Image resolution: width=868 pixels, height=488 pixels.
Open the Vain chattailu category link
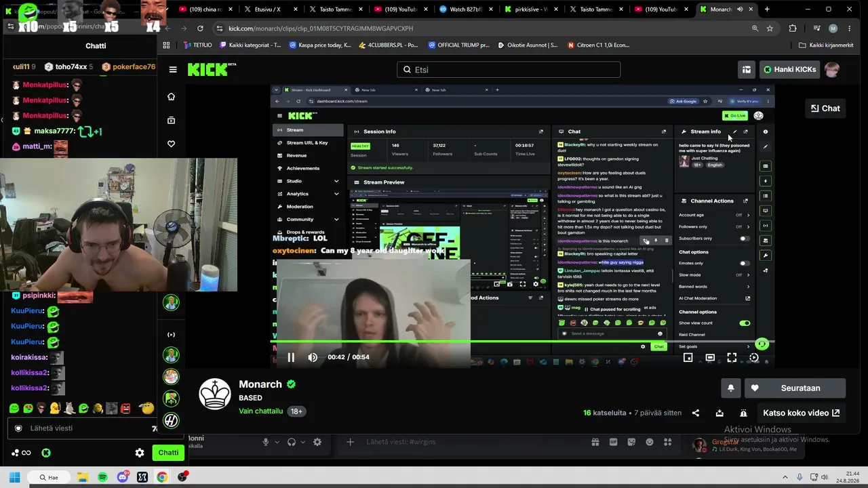(x=260, y=411)
